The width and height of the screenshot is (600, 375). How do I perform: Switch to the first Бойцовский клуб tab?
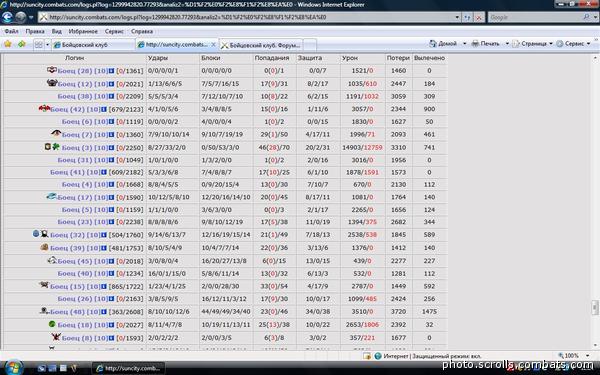tap(93, 45)
